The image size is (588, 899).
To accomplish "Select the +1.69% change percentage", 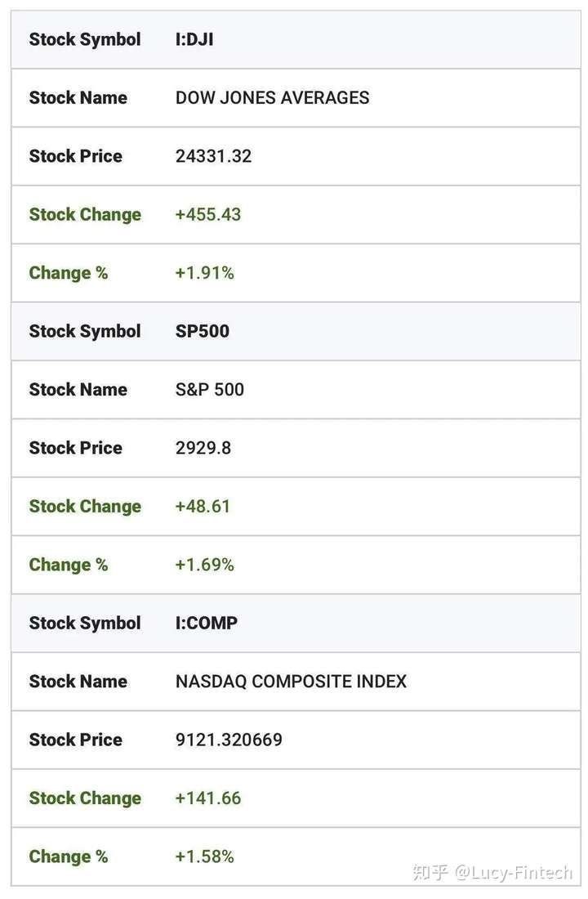I will (205, 565).
